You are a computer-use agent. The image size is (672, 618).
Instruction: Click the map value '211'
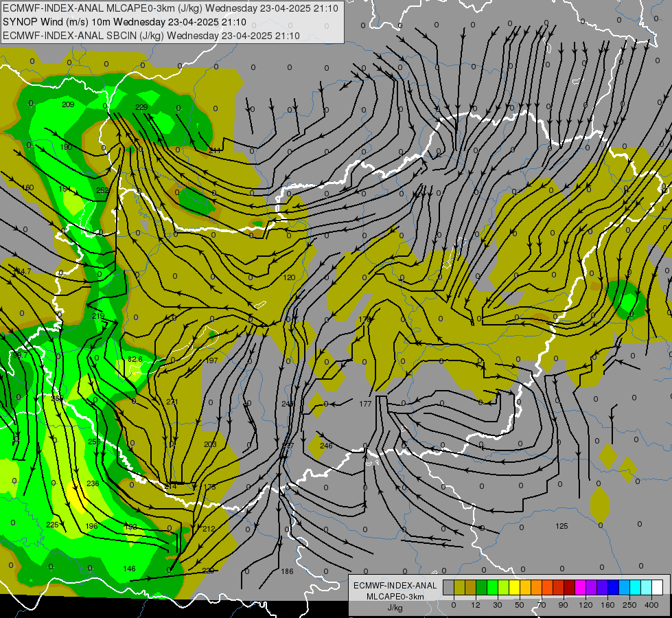(x=215, y=150)
